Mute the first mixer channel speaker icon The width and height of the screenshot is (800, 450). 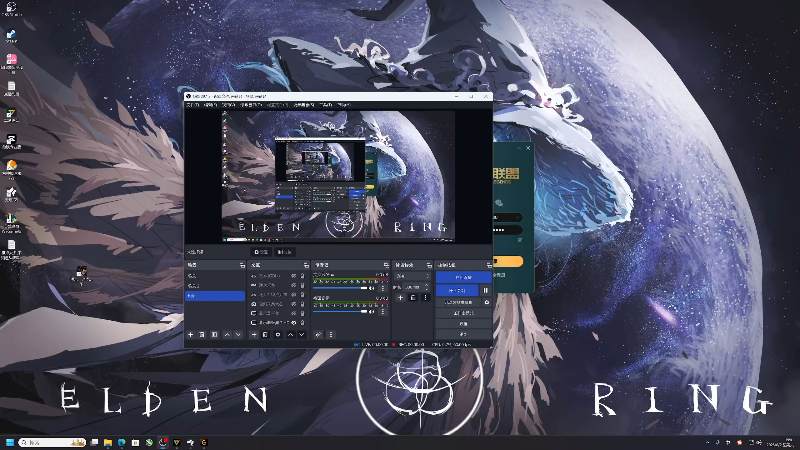(x=372, y=288)
